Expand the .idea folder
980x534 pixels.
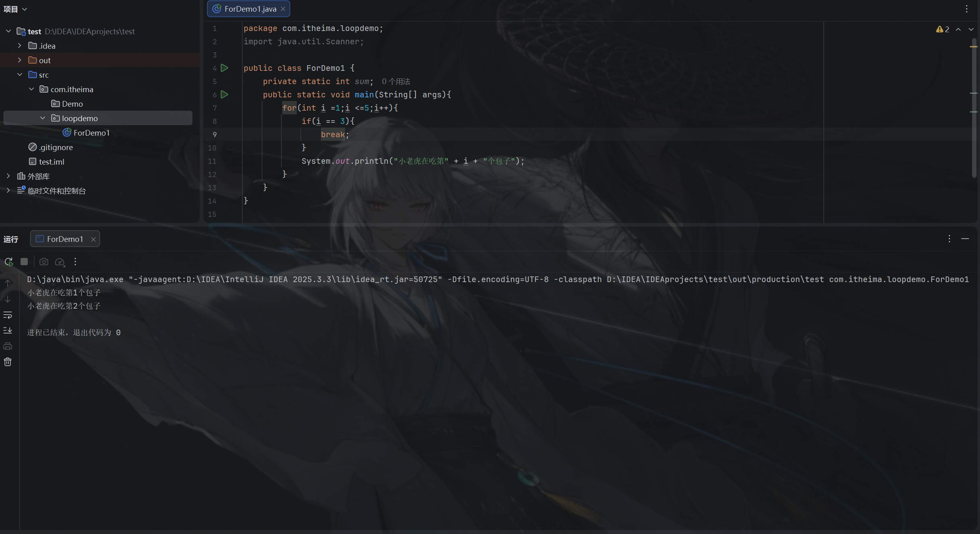[19, 45]
